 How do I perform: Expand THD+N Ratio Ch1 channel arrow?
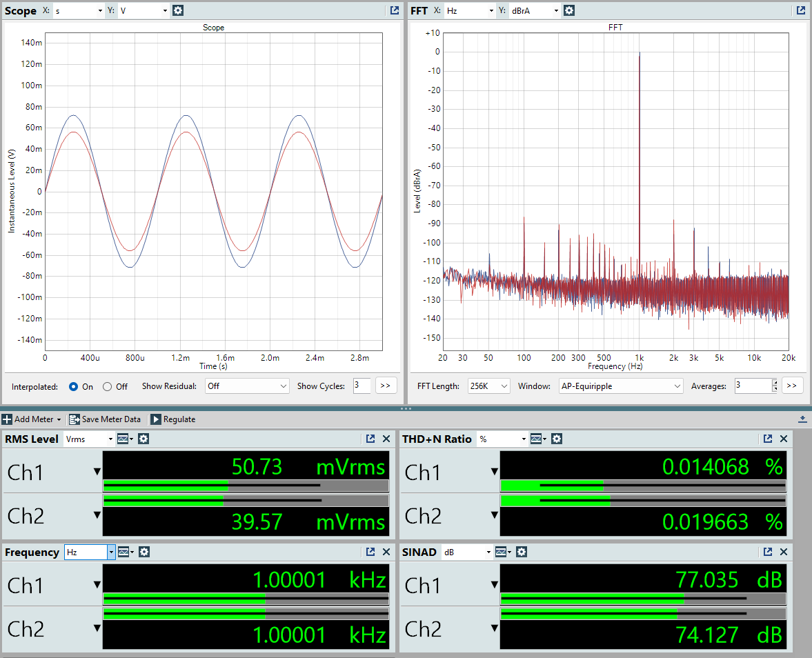tap(495, 472)
